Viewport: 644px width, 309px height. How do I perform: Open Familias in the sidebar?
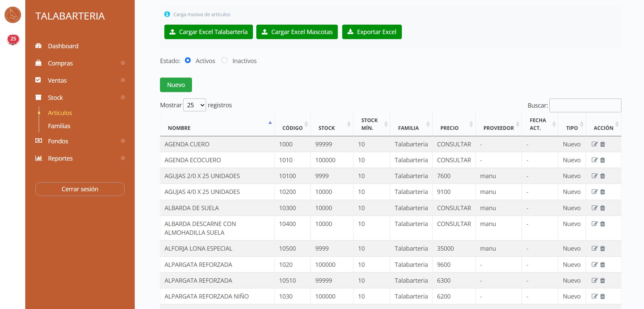coord(59,126)
